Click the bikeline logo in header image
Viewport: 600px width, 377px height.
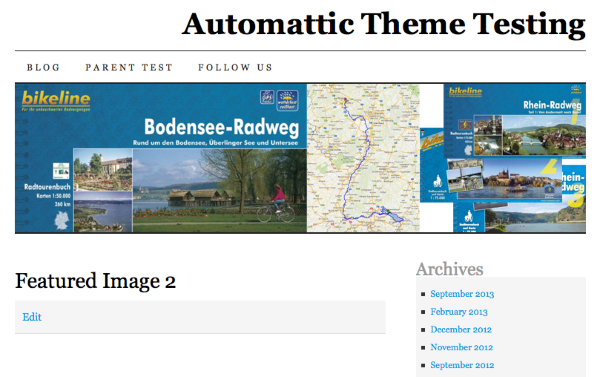click(56, 100)
